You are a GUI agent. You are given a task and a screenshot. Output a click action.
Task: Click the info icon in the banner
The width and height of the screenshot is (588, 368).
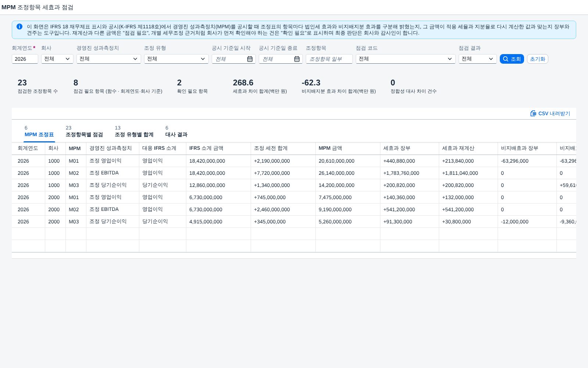point(19,26)
